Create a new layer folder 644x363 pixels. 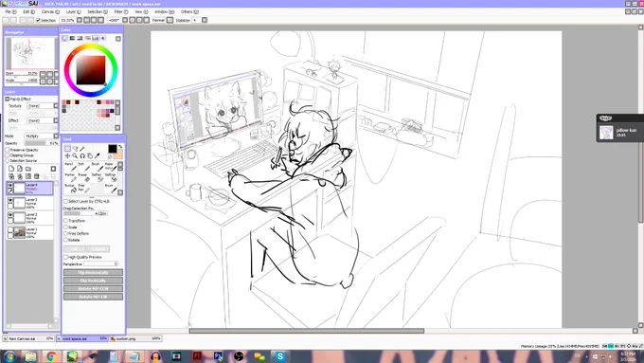28,169
